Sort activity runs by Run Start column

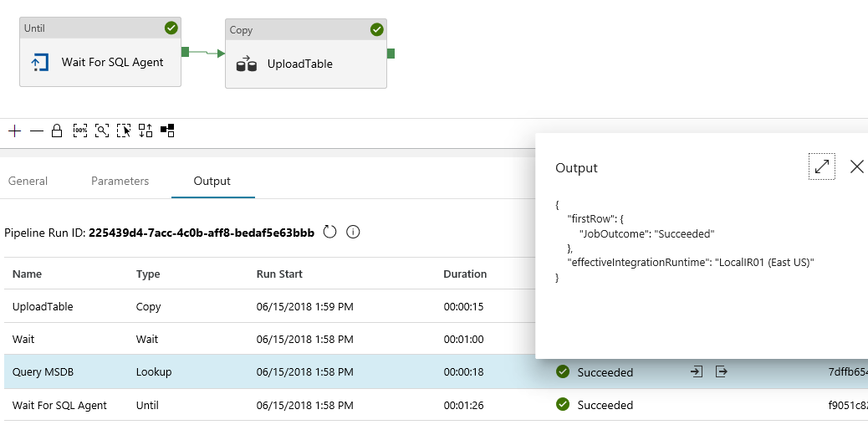[x=279, y=274]
